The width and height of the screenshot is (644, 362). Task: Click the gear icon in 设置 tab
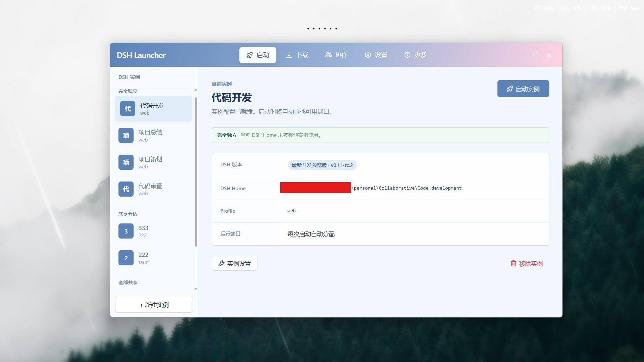pos(368,55)
